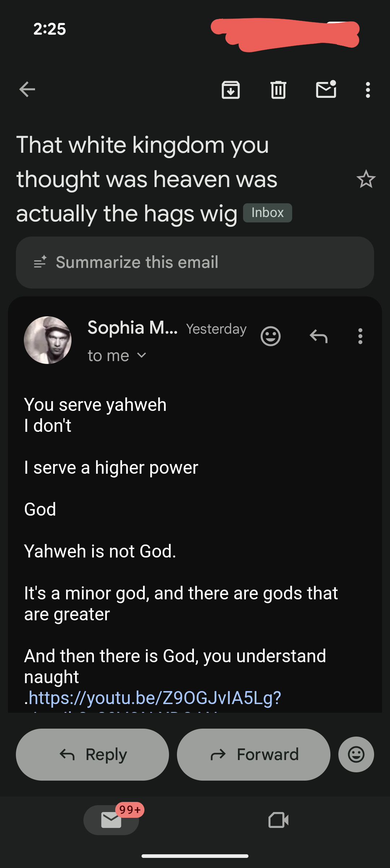Tap bottom emoji reaction button
The height and width of the screenshot is (868, 390).
(x=356, y=754)
